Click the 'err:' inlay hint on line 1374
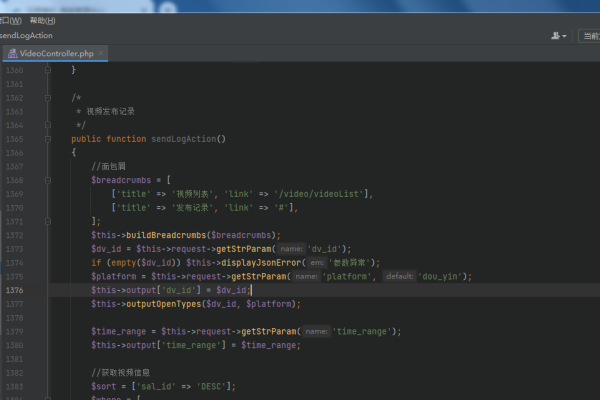The width and height of the screenshot is (600, 400). [x=326, y=262]
